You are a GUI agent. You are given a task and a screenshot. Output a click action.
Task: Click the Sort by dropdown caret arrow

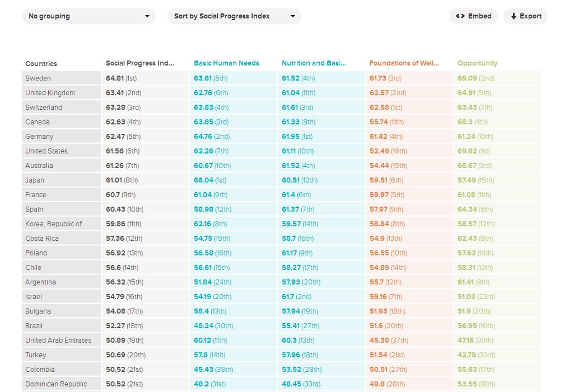(293, 16)
